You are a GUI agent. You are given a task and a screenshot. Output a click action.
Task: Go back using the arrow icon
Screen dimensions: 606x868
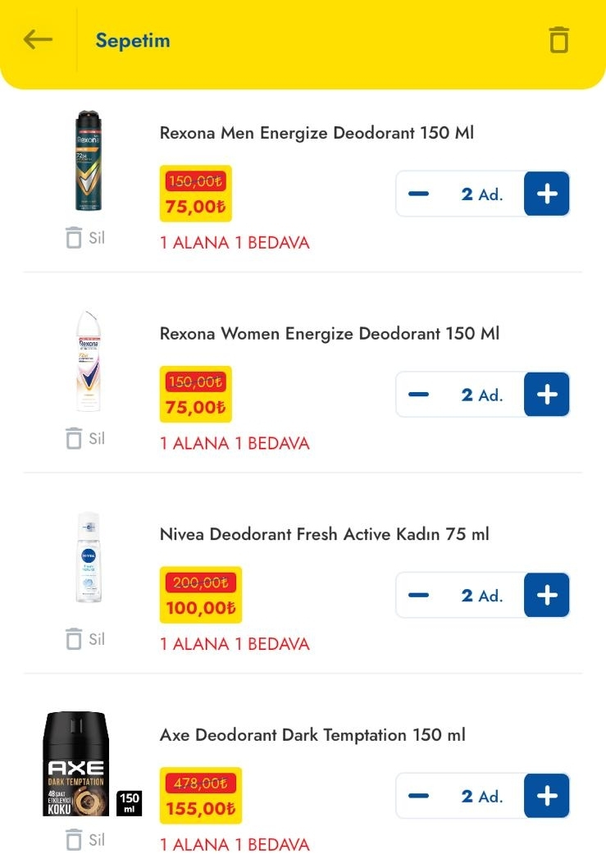click(x=39, y=39)
